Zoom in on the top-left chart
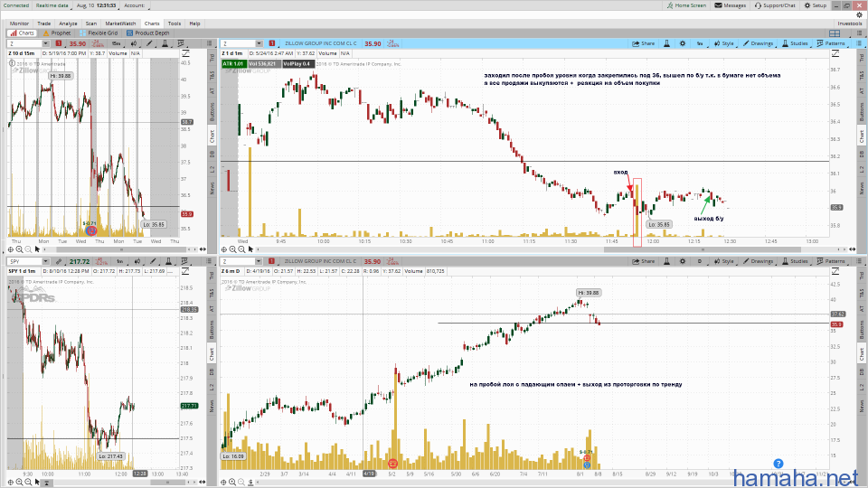868x488 pixels. click(19, 249)
